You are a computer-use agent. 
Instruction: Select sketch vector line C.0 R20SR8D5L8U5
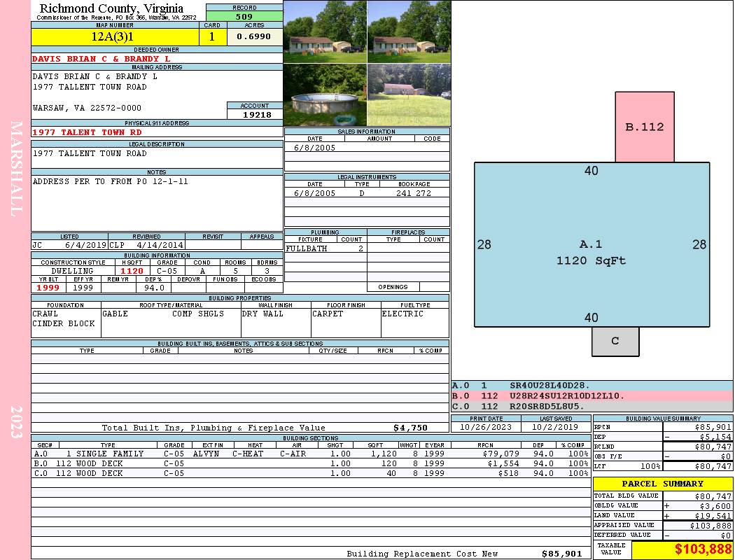(x=591, y=406)
